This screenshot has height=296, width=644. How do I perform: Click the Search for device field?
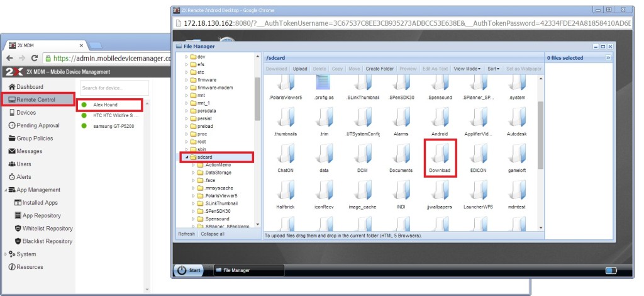pyautogui.click(x=114, y=88)
